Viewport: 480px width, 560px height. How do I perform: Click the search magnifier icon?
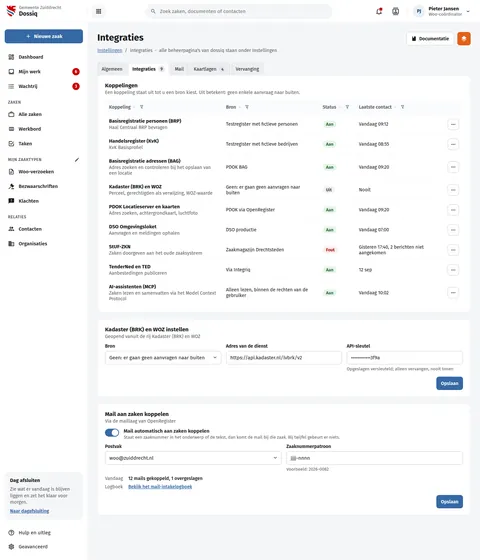(153, 11)
